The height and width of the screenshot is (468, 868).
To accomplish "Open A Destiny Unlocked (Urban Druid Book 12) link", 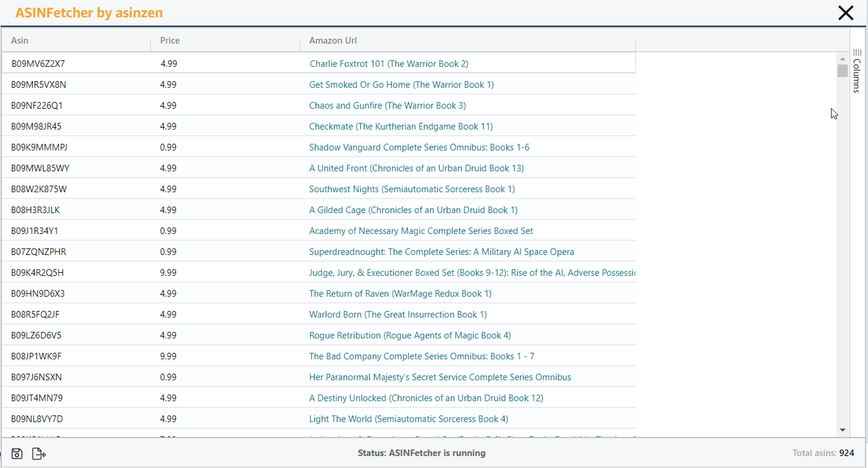I will pos(426,398).
